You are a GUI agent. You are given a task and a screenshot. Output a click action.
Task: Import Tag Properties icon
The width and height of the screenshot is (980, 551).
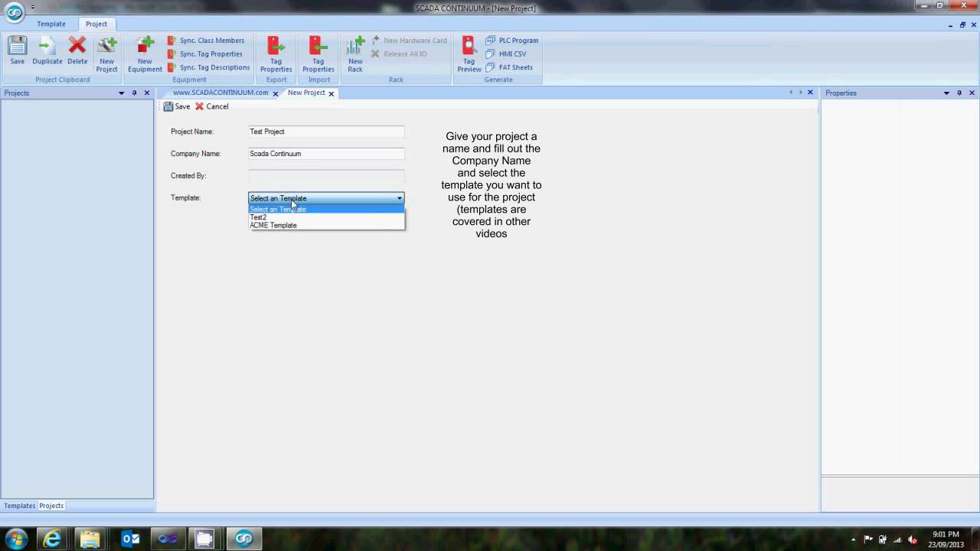[318, 54]
